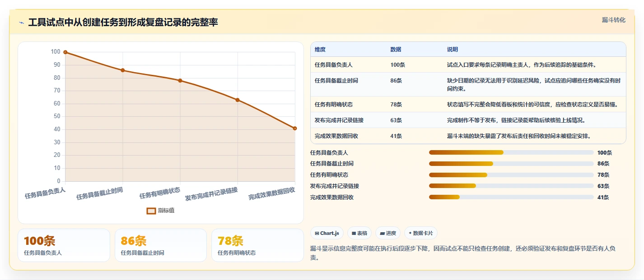Click the description starting 漏斗末端的缺失
The height and width of the screenshot is (280, 644).
point(519,136)
